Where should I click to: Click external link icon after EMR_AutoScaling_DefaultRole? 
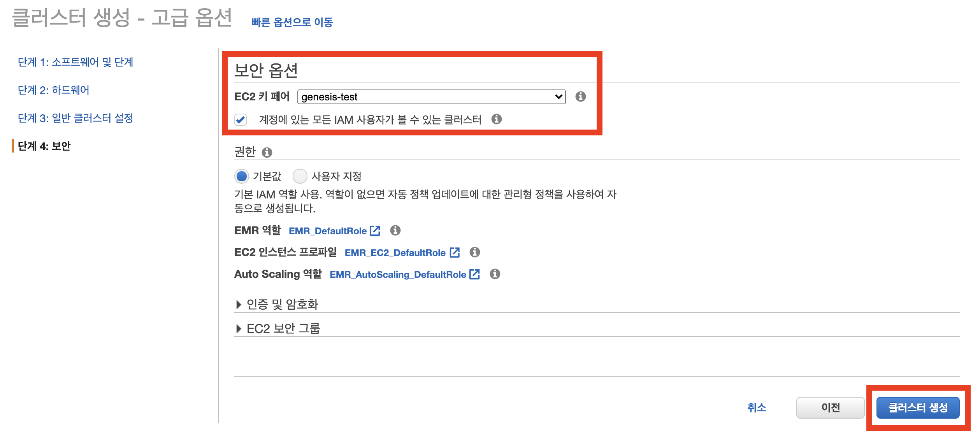pos(474,274)
